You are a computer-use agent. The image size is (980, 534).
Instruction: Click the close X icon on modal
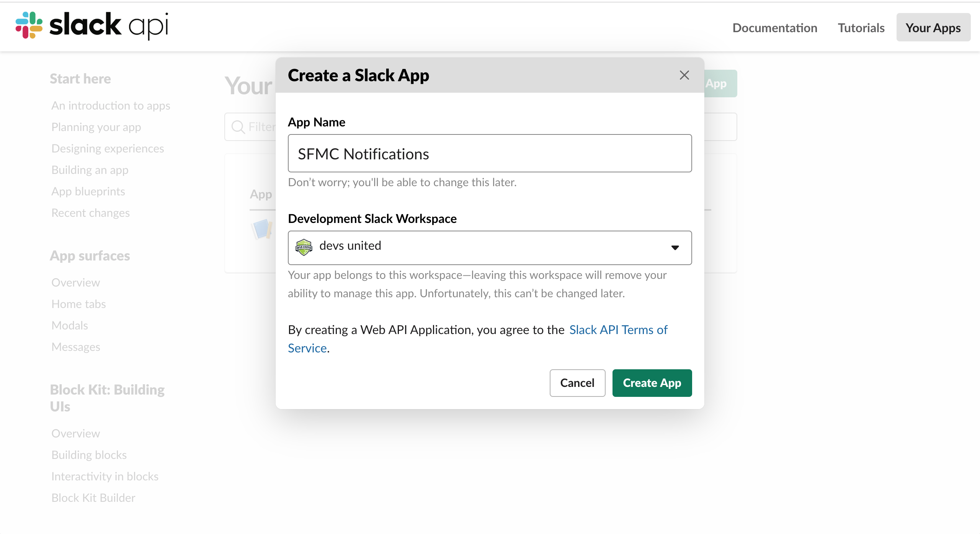coord(684,75)
